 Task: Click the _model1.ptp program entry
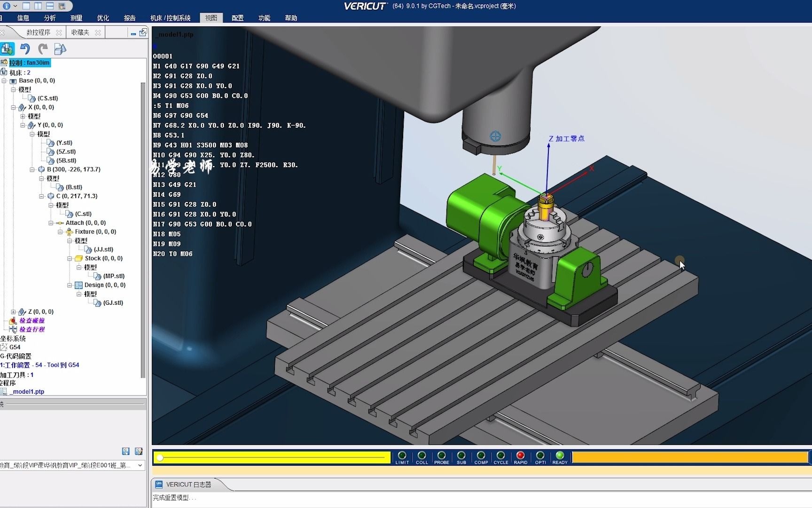(x=27, y=391)
